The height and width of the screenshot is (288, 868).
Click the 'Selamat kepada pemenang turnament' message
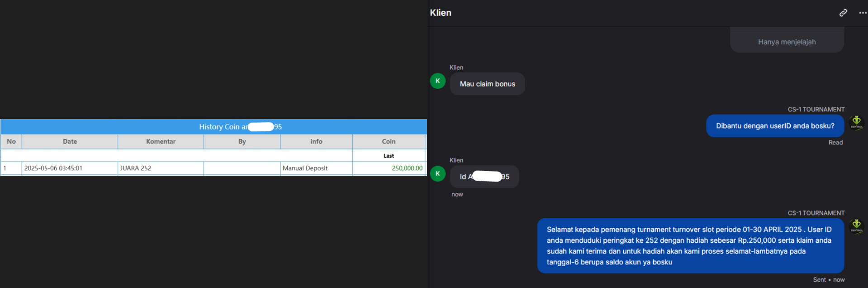click(x=691, y=246)
